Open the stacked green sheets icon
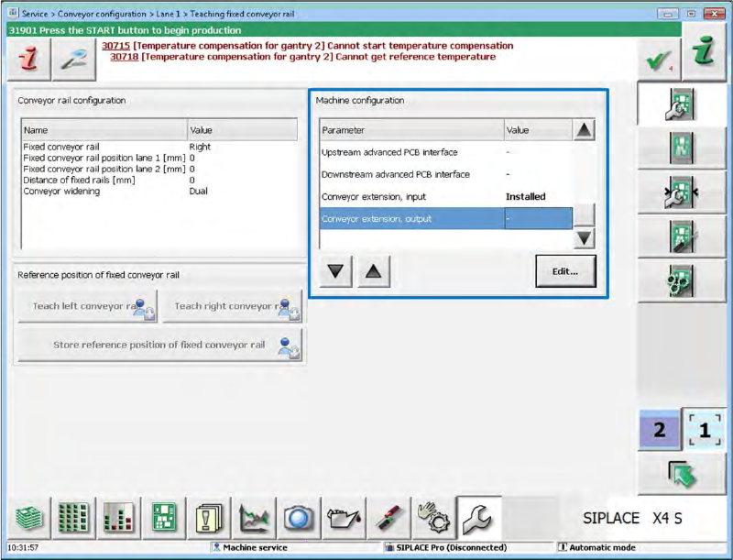The width and height of the screenshot is (733, 560). (x=28, y=518)
